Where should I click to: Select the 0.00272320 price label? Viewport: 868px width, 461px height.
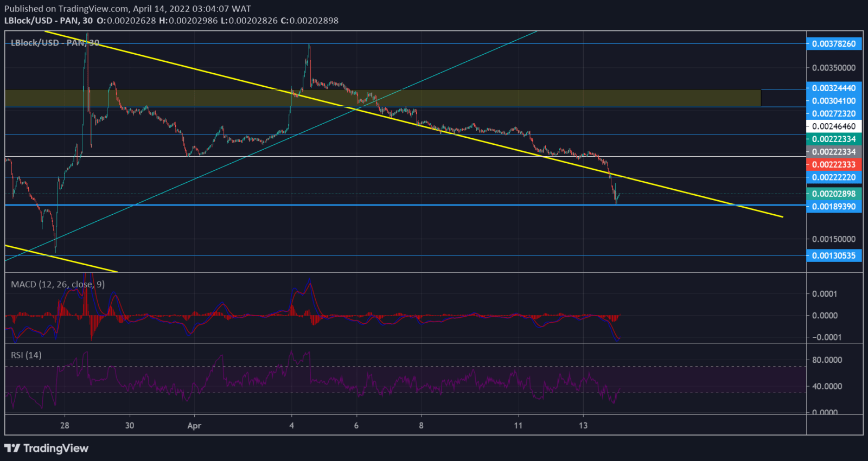coord(834,114)
